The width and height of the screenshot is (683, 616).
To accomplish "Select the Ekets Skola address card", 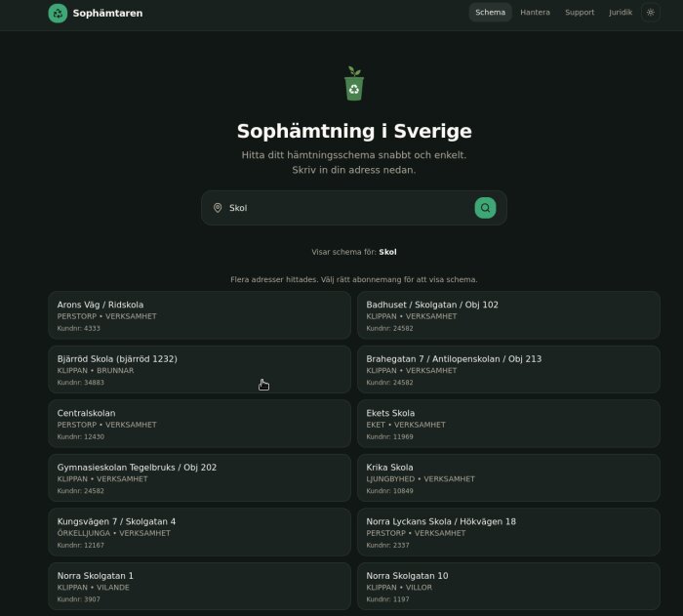I will pos(508,424).
